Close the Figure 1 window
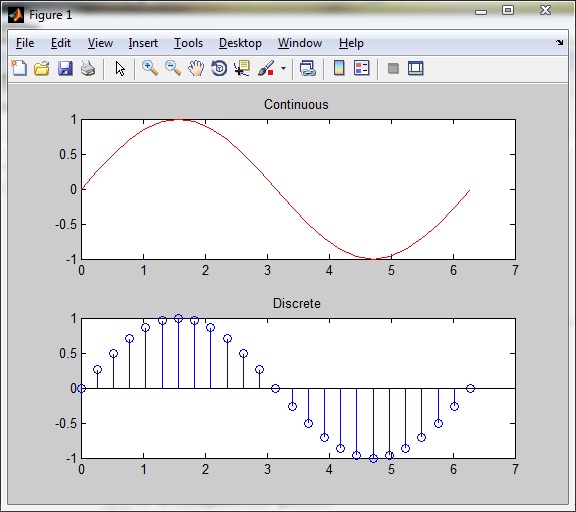This screenshot has height=512, width=576. pyautogui.click(x=546, y=10)
